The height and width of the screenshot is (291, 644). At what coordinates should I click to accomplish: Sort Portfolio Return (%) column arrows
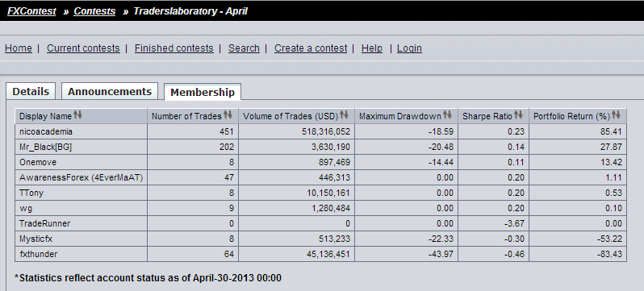point(616,116)
